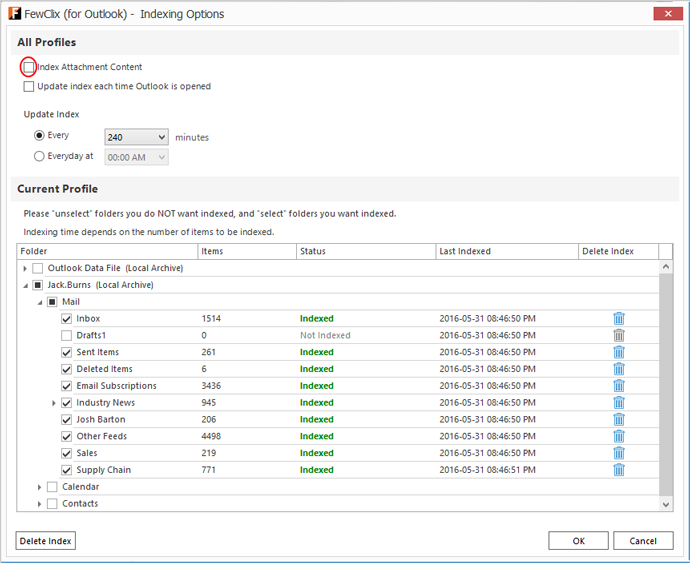Check the Drafts1 folder checkbox
This screenshot has height=563, width=690.
(67, 336)
